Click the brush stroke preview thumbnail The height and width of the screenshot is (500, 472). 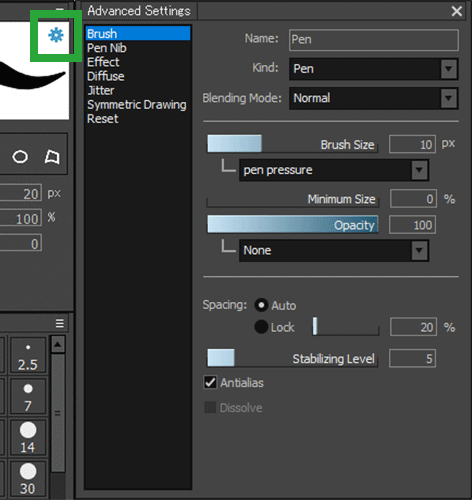34,71
